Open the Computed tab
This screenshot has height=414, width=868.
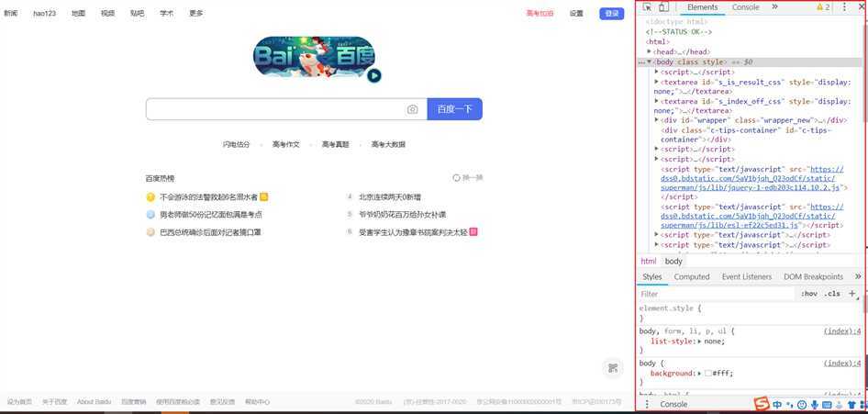tap(692, 276)
